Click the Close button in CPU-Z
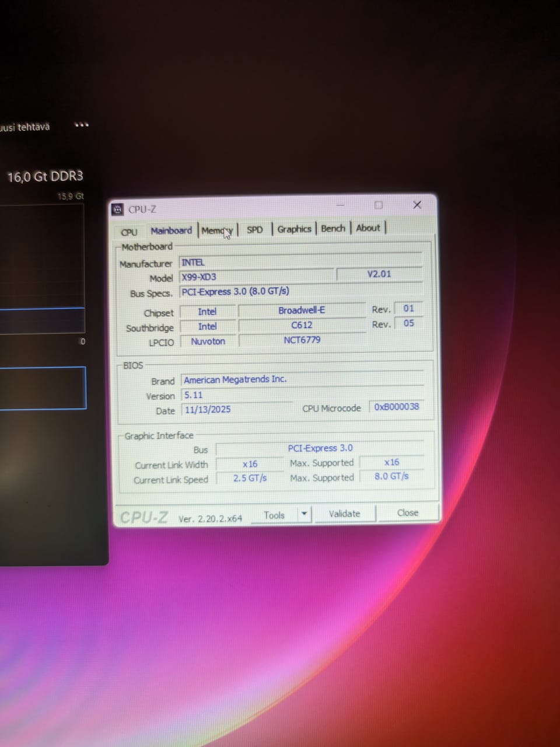 (408, 512)
